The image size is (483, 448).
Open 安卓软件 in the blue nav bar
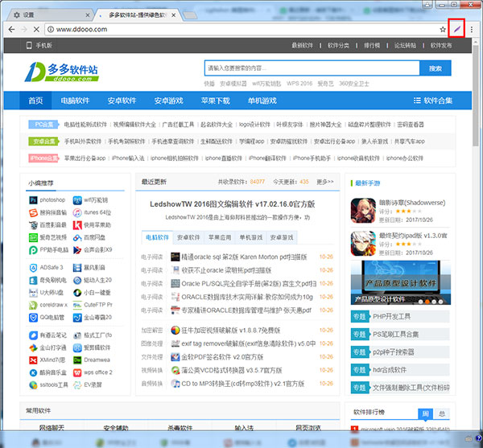pyautogui.click(x=122, y=101)
